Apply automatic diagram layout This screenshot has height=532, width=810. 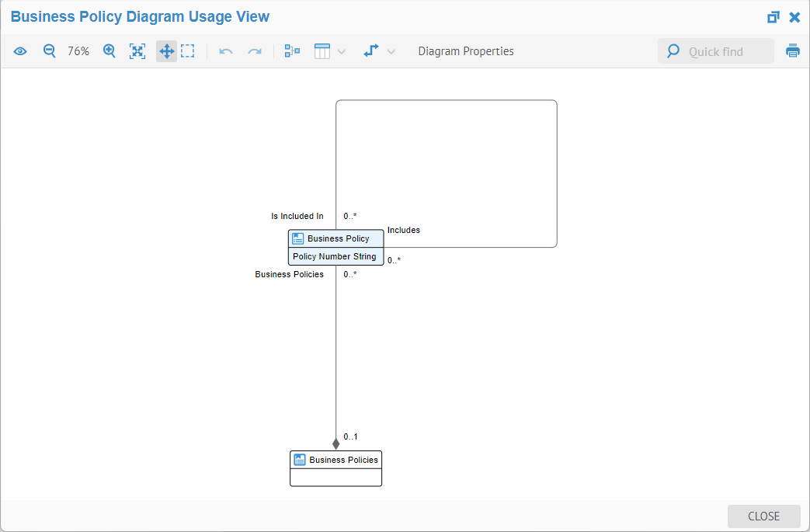click(292, 51)
